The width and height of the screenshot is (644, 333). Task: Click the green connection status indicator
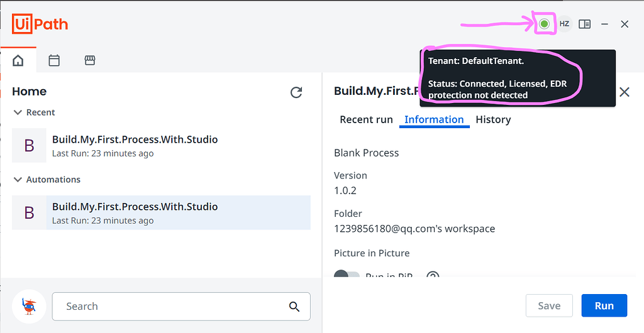[544, 24]
